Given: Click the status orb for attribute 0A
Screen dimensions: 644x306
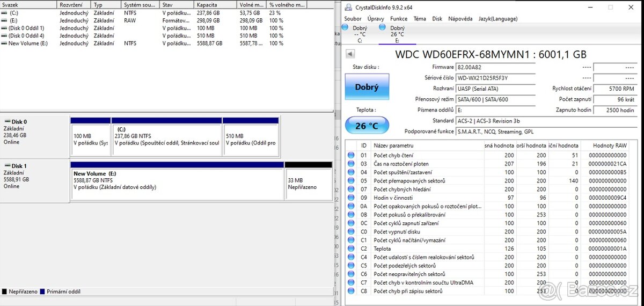Looking at the screenshot, I should click(x=351, y=206).
